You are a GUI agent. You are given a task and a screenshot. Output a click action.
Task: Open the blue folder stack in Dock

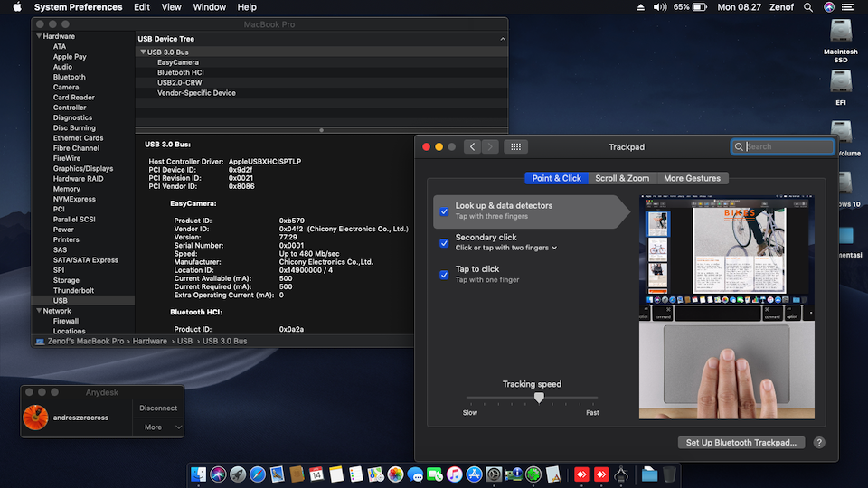coord(649,474)
